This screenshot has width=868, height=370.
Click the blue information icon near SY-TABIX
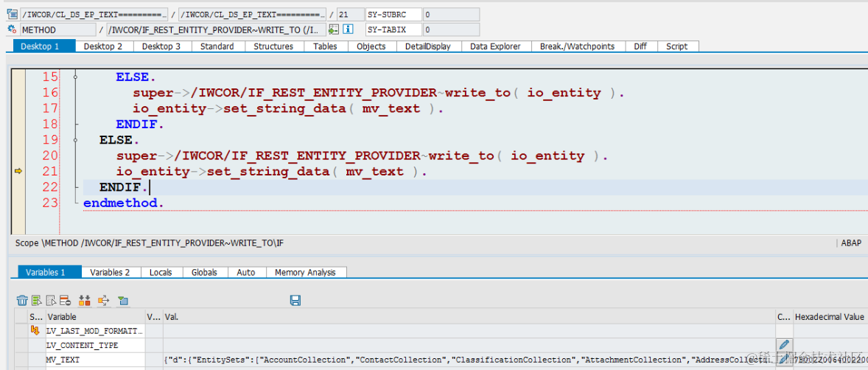pyautogui.click(x=349, y=29)
